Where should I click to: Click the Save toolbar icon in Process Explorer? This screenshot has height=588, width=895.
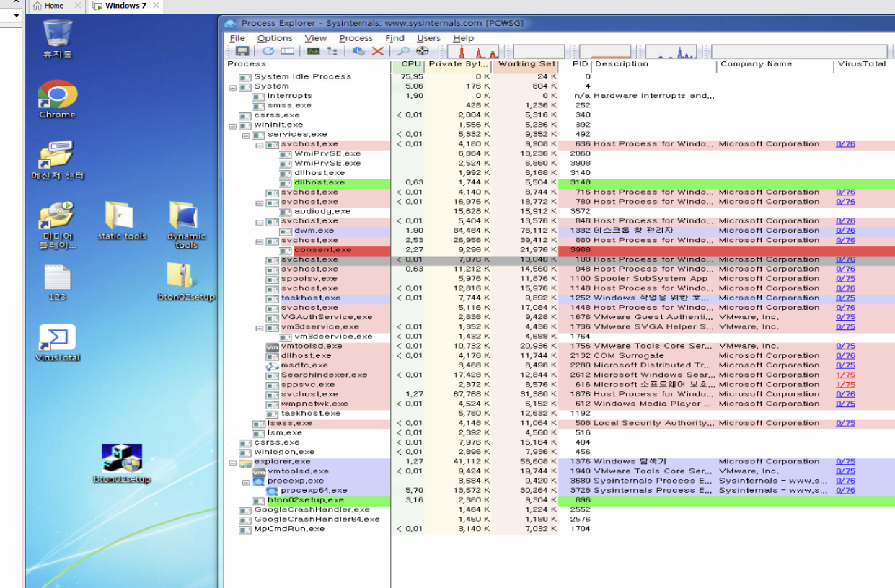point(242,51)
